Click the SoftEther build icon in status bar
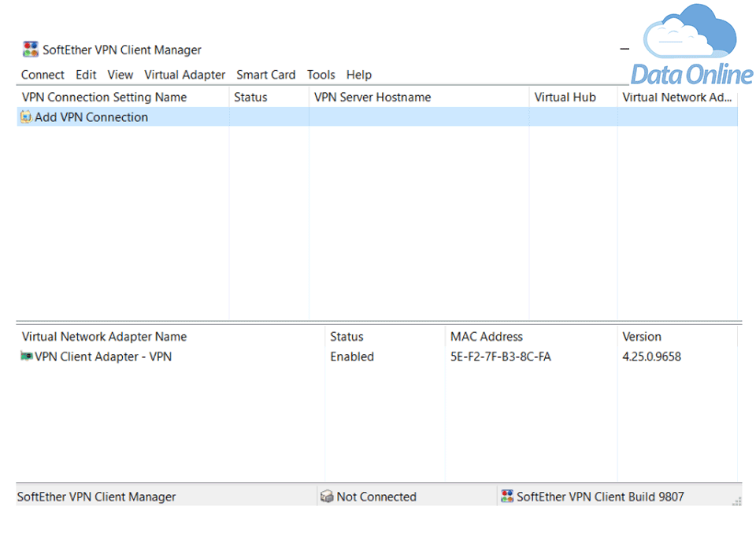This screenshot has height=543, width=756. click(x=506, y=497)
